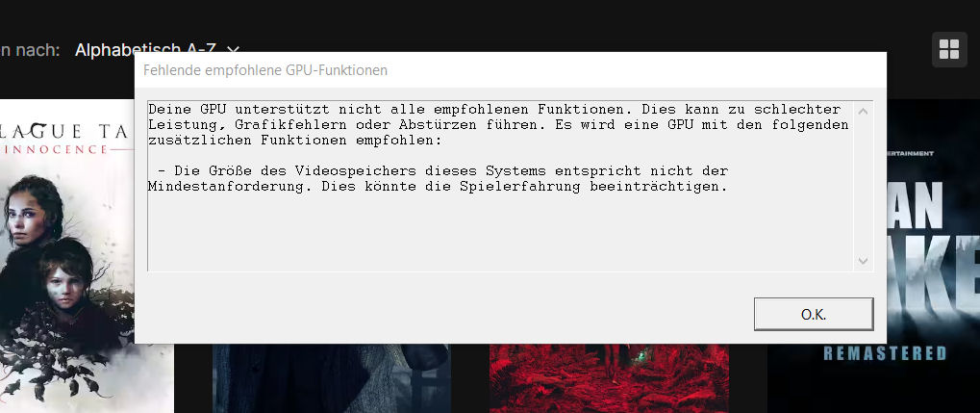The image size is (980, 413).
Task: Click the sort label text before Alphabetisch
Action: [x=30, y=50]
